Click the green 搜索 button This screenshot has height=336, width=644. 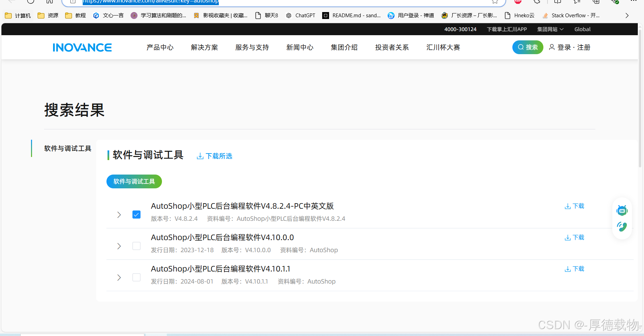tap(528, 47)
